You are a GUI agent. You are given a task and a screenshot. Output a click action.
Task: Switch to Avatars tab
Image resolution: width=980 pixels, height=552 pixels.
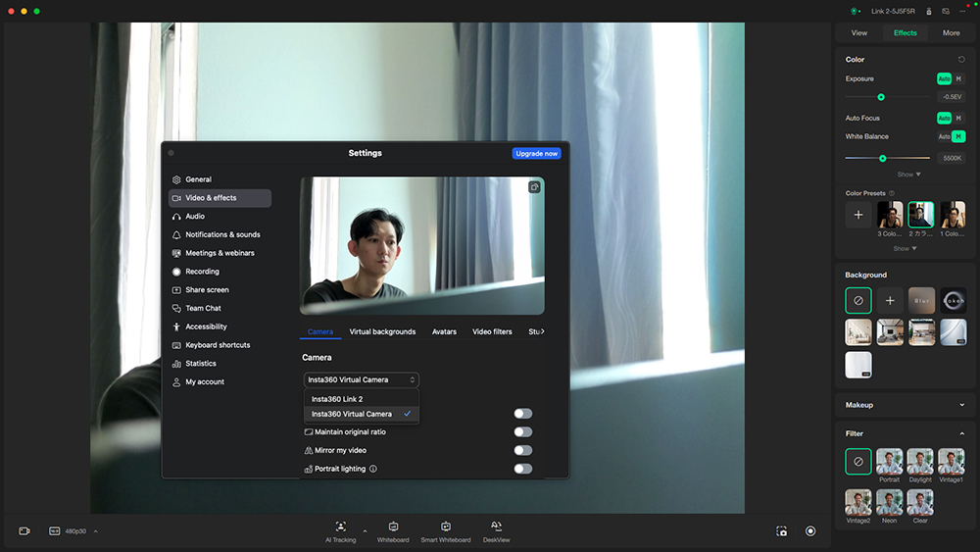pyautogui.click(x=444, y=332)
